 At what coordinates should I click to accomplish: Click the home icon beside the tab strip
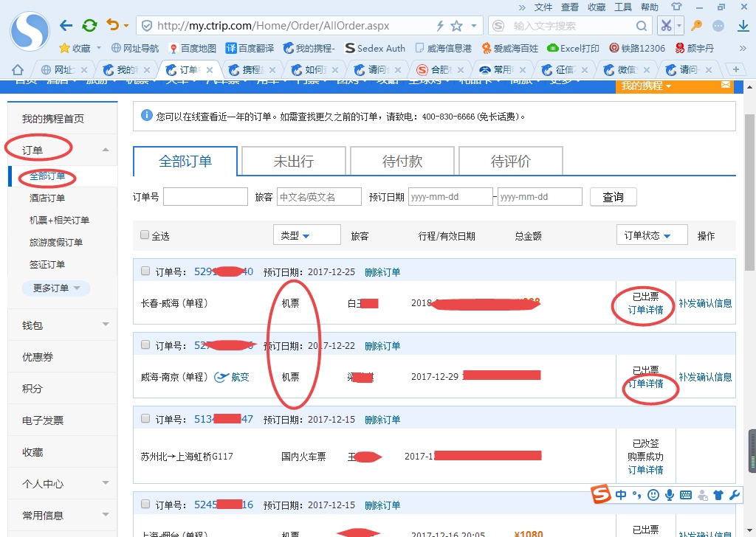point(18,70)
